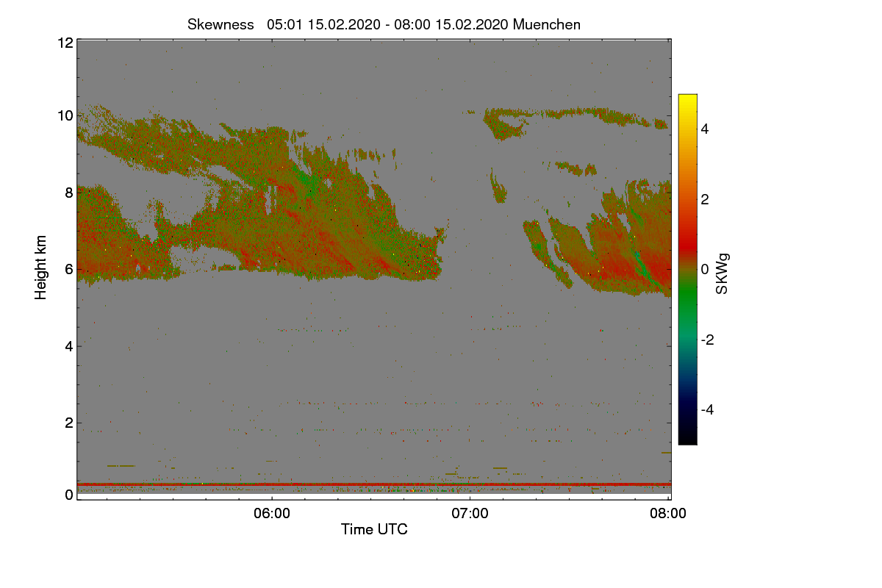The image size is (882, 588).
Task: Click the colorbar tick label 0
Action: [x=706, y=269]
